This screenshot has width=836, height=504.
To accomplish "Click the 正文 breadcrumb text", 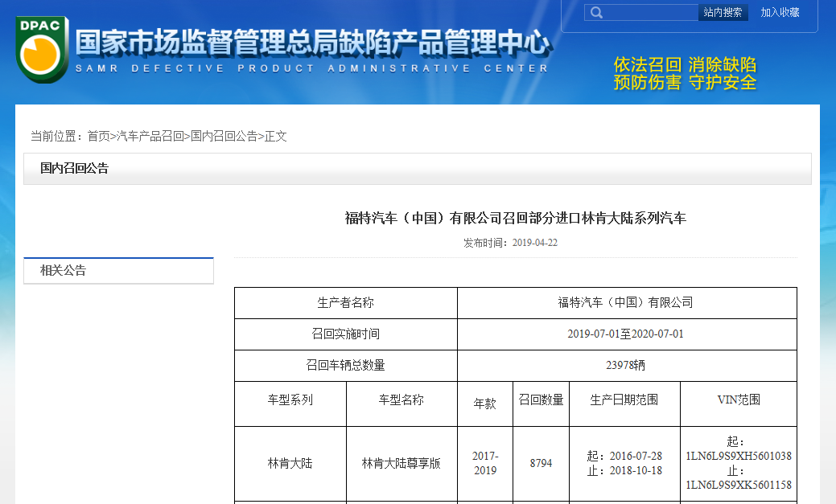I will (276, 137).
